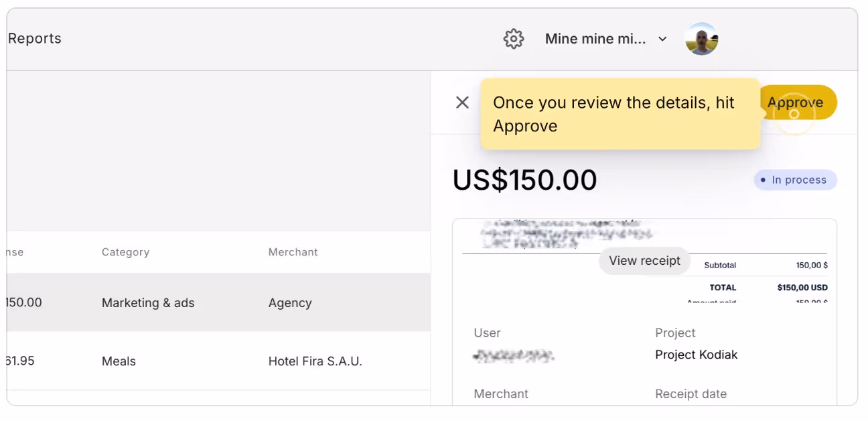The height and width of the screenshot is (421, 868).
Task: Click the Category column header
Action: [125, 252]
